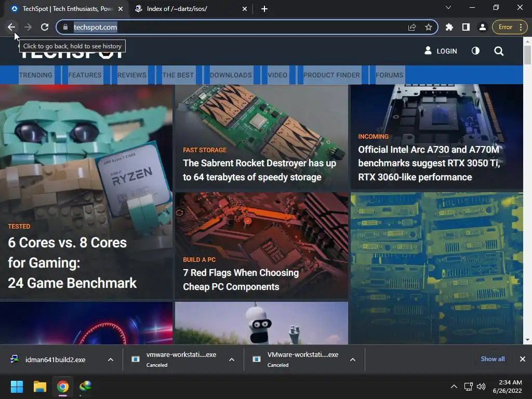
Task: Click the red speedometer thumbnail
Action: tap(86, 323)
